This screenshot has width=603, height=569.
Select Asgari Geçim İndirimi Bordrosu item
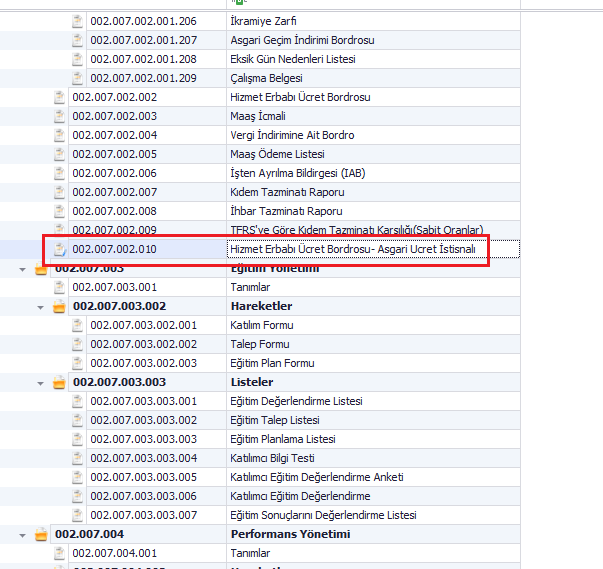pos(303,40)
